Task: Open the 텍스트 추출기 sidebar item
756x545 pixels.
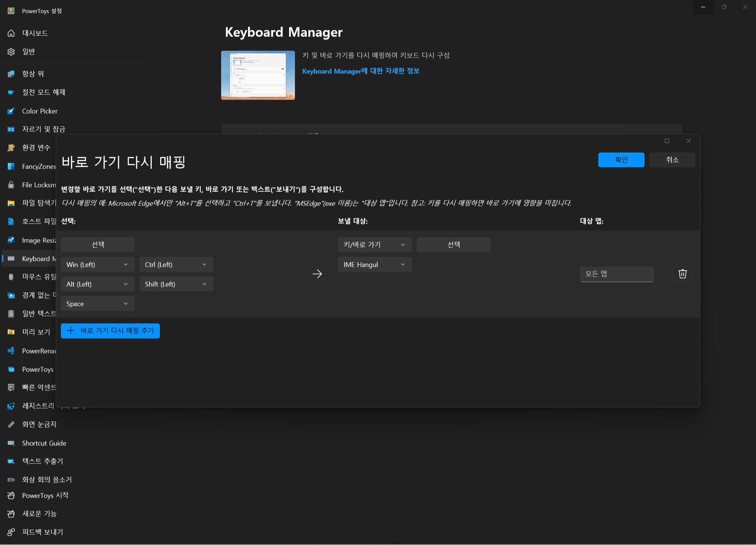Action: (x=42, y=461)
